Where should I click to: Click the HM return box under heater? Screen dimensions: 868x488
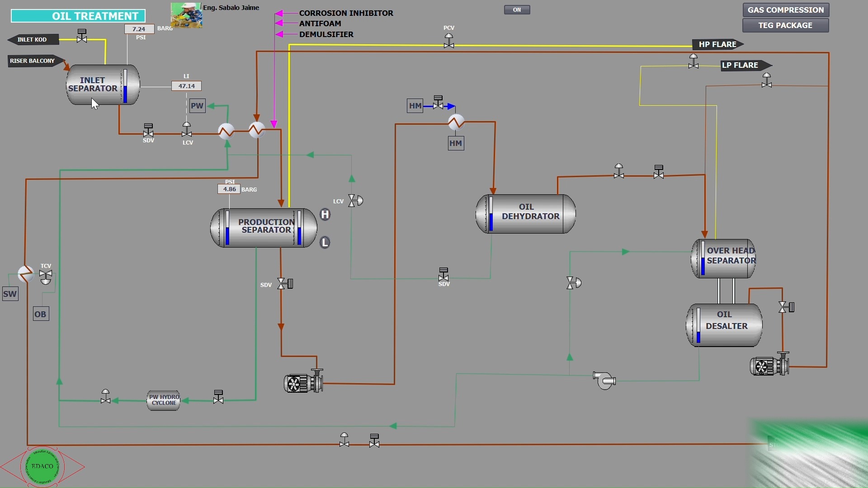pos(456,143)
